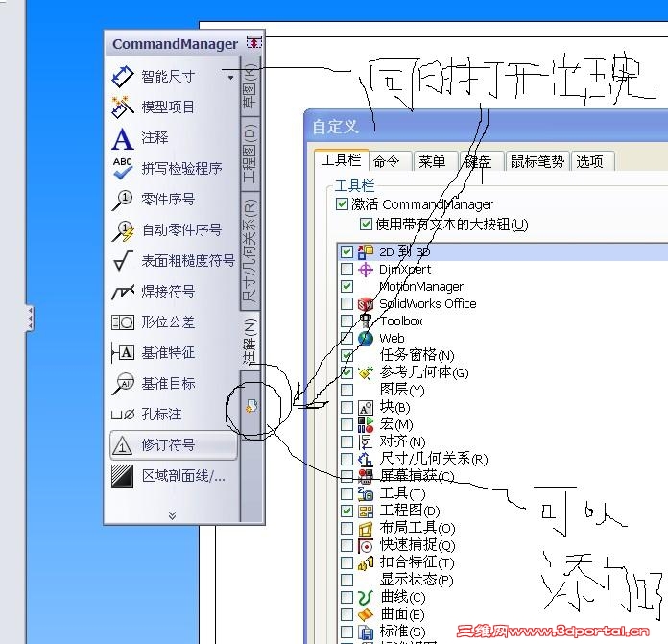The width and height of the screenshot is (668, 644).
Task: Select the 形位公差 geometric tolerance tool
Action: 154,322
